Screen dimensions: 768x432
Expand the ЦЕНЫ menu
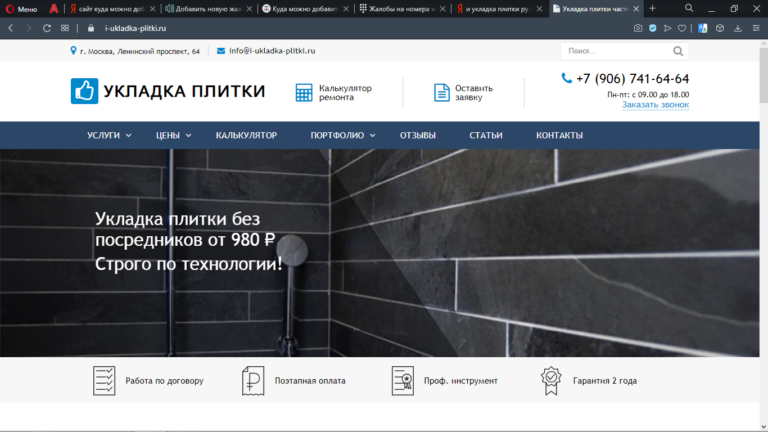point(173,135)
